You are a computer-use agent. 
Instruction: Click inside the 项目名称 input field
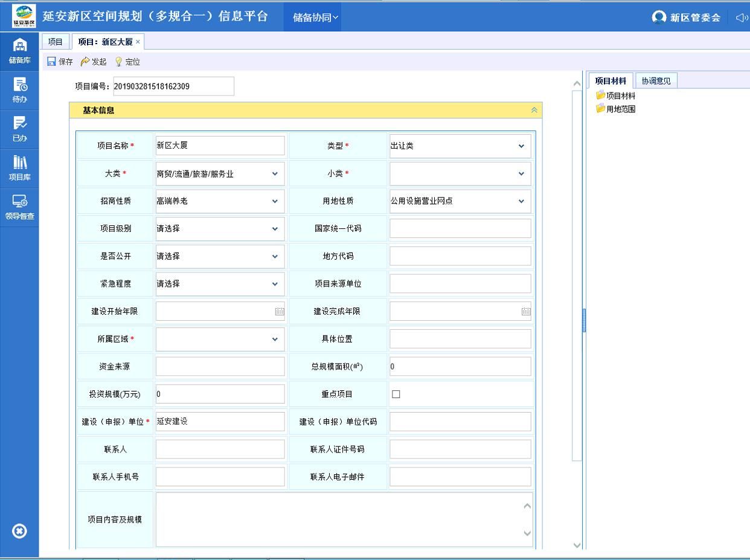pyautogui.click(x=220, y=145)
